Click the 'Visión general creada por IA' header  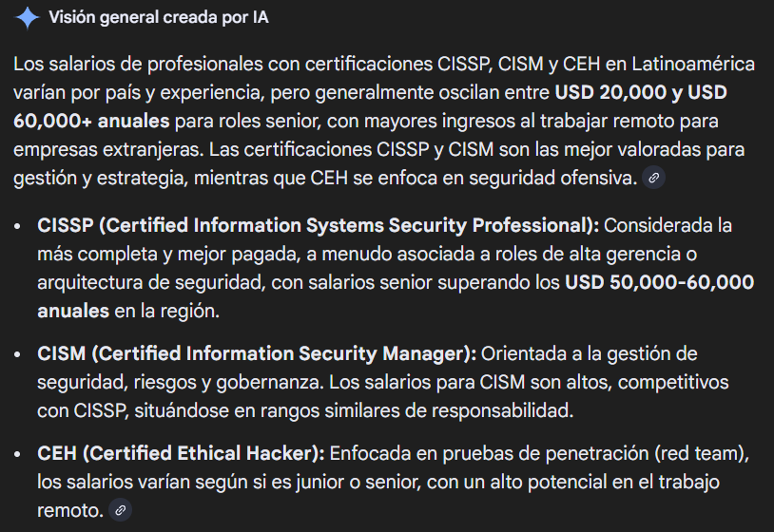pyautogui.click(x=158, y=18)
